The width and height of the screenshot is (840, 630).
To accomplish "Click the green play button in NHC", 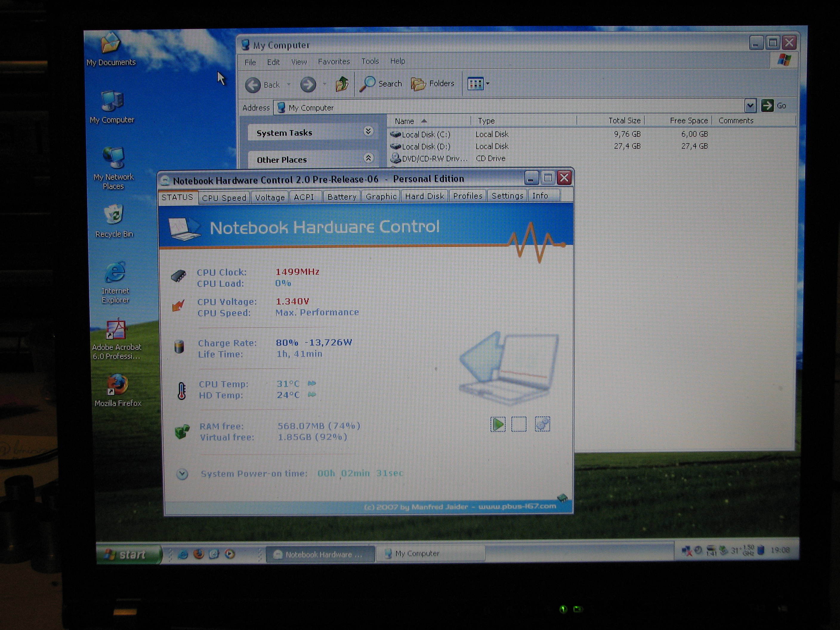I will click(498, 424).
